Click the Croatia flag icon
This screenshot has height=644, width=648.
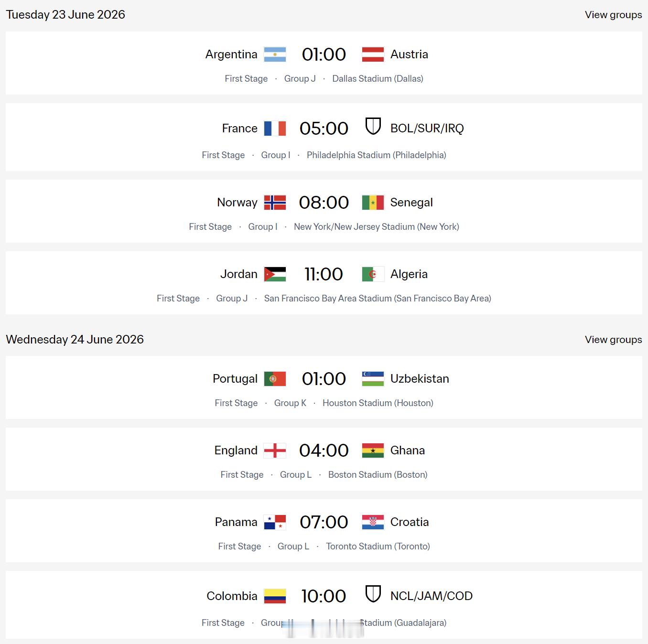(x=373, y=522)
